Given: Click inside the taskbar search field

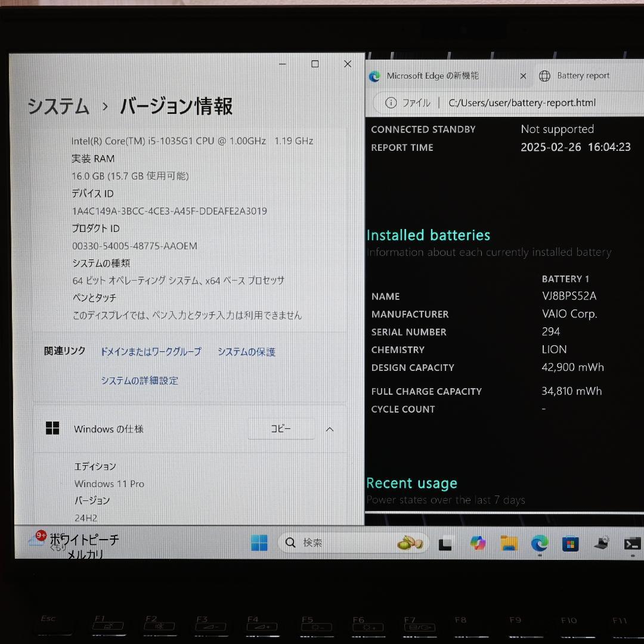Looking at the screenshot, I should [x=334, y=543].
